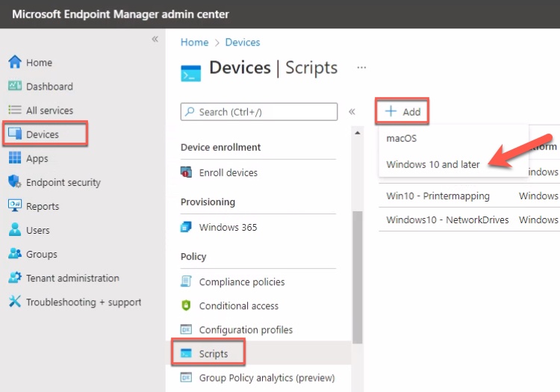This screenshot has width=560, height=392.
Task: Click the All services list icon
Action: (x=15, y=110)
